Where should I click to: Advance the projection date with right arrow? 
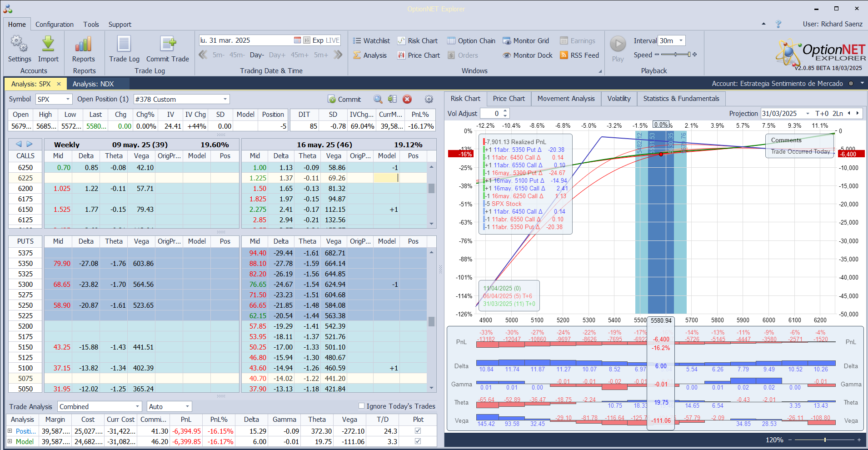tap(858, 114)
